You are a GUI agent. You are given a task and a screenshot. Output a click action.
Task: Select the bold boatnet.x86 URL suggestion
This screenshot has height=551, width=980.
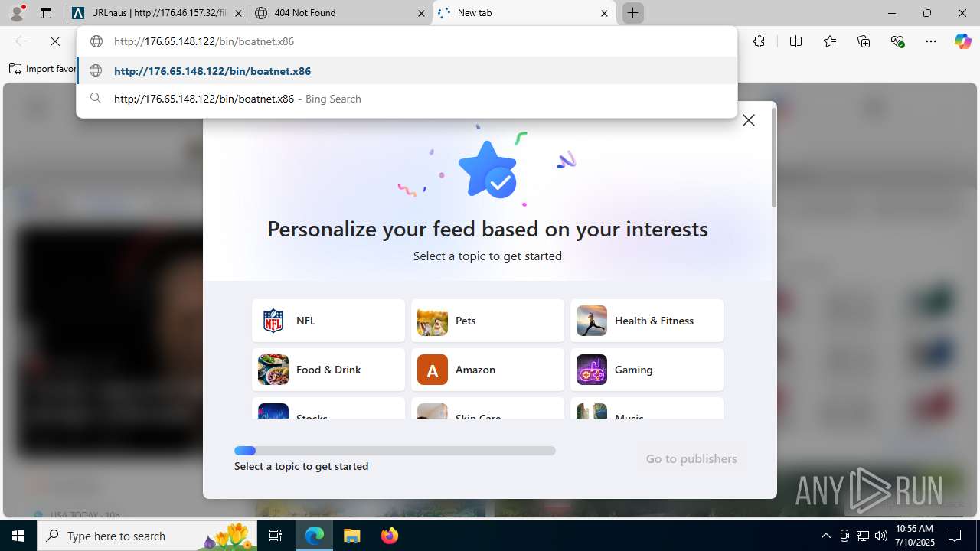coord(407,71)
